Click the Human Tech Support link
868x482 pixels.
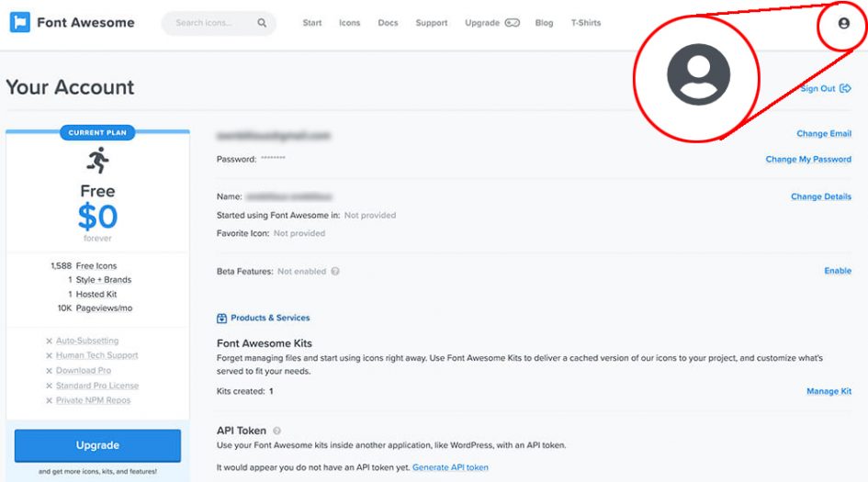[x=96, y=356]
